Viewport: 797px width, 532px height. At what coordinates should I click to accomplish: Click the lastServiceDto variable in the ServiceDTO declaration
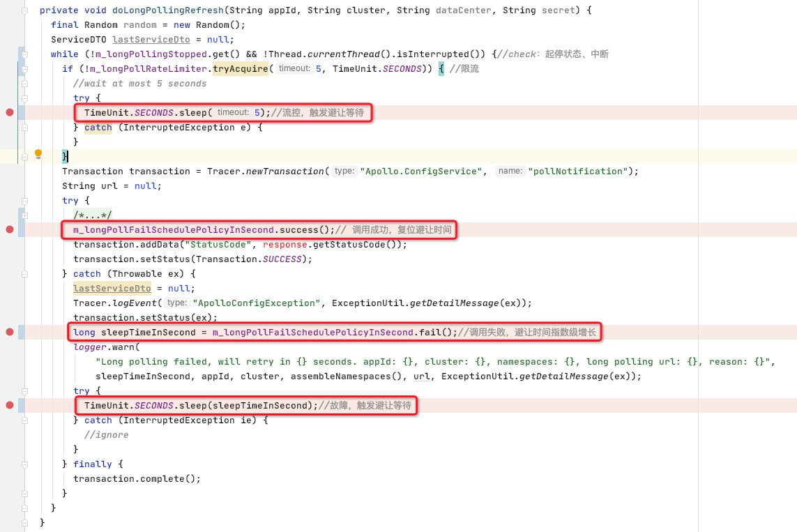151,40
